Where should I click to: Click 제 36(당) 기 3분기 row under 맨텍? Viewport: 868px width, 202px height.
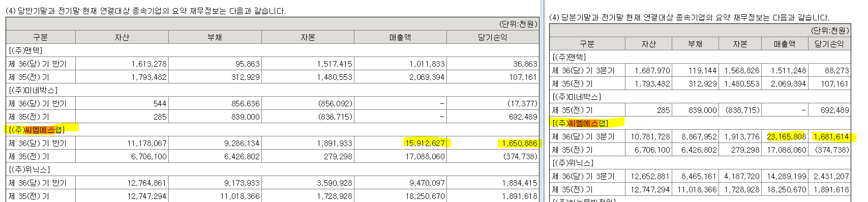[x=700, y=71]
